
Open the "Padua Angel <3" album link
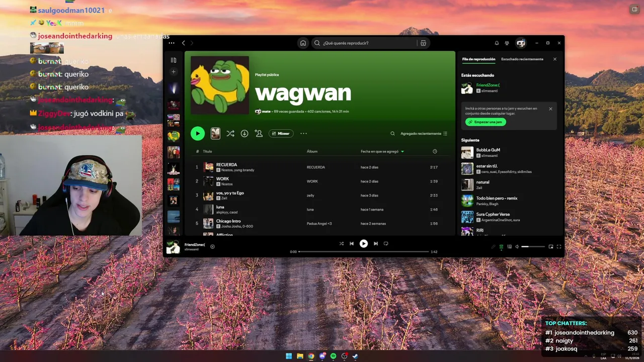(319, 224)
